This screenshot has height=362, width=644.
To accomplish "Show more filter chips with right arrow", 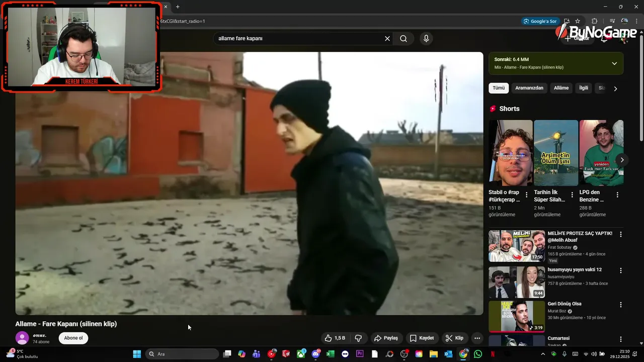I will click(x=615, y=88).
